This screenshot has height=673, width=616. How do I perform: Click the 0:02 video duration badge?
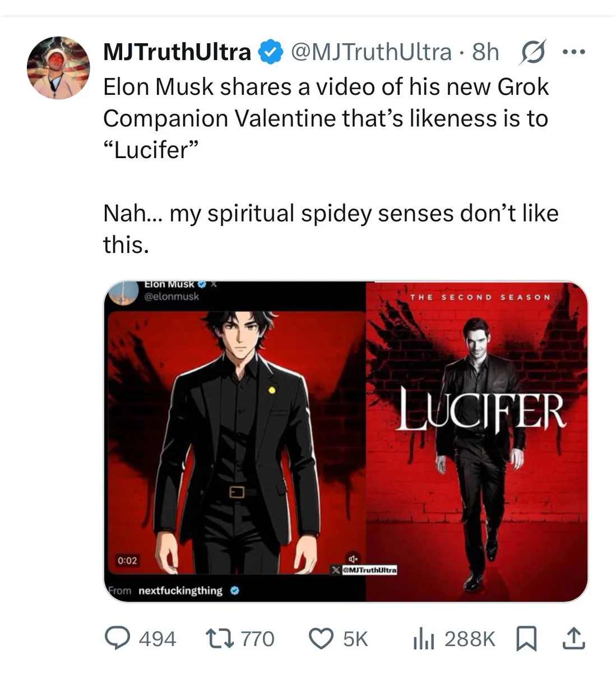(x=127, y=560)
